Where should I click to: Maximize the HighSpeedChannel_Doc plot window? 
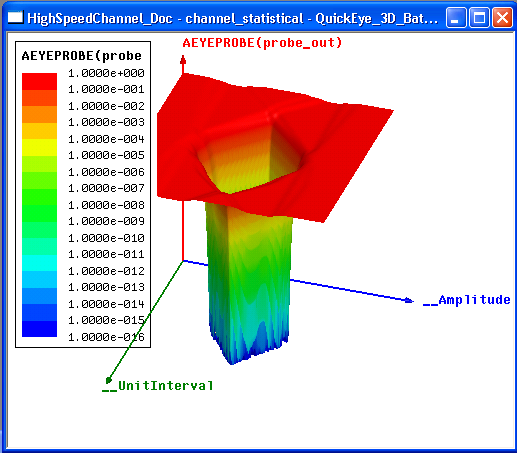coord(479,18)
